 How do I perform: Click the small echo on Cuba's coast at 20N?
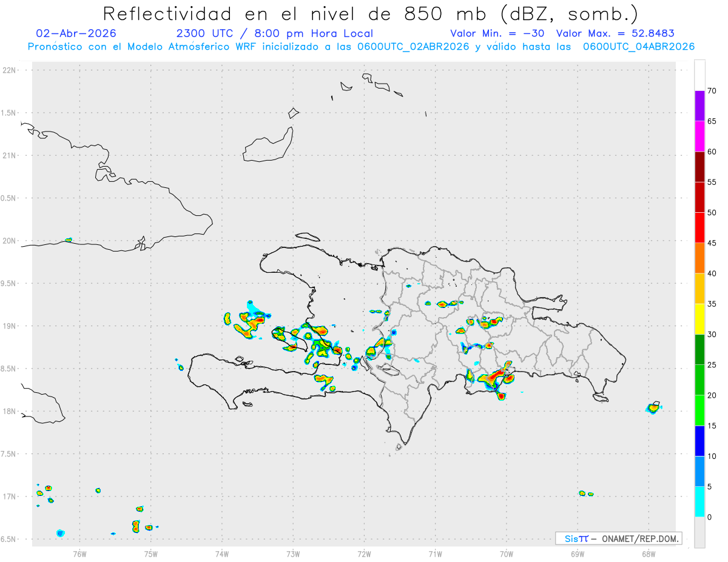pyautogui.click(x=69, y=239)
